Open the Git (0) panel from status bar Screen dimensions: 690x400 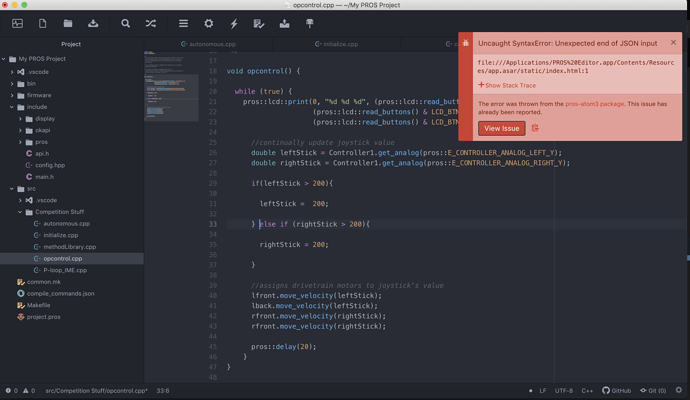pos(653,391)
